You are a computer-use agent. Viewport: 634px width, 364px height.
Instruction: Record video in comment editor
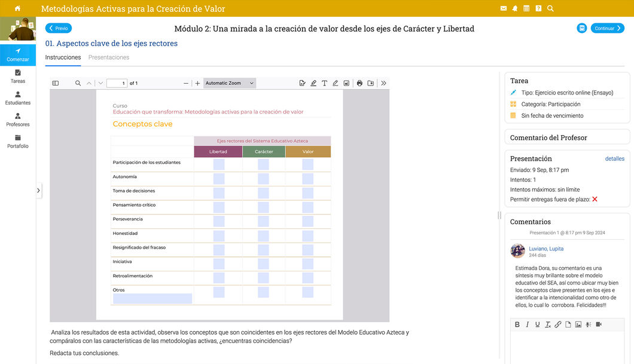click(x=599, y=325)
